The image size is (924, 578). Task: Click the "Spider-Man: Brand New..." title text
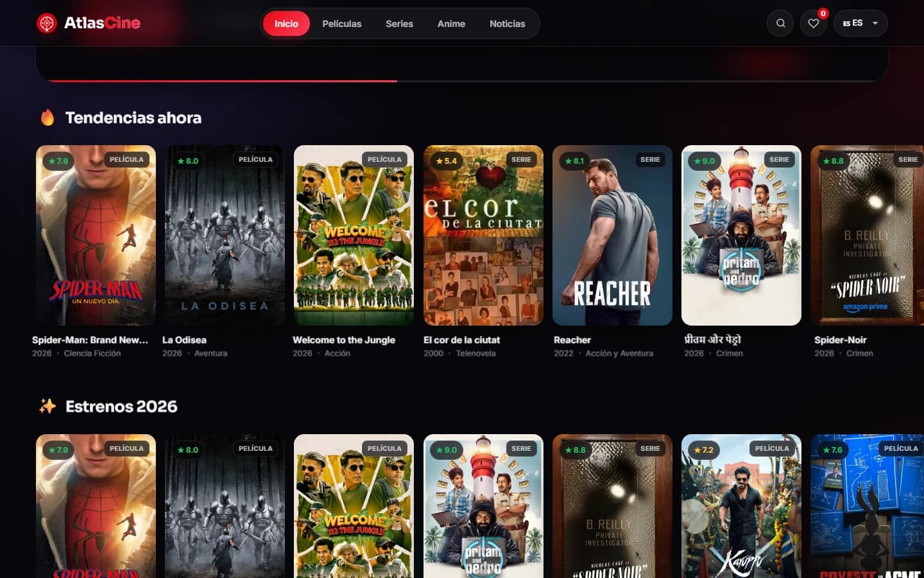[x=90, y=340]
